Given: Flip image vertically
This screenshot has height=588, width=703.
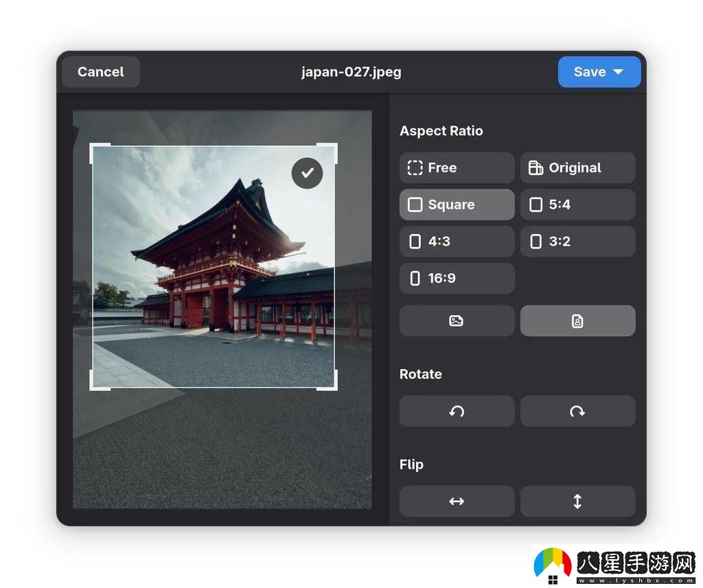Looking at the screenshot, I should point(577,501).
